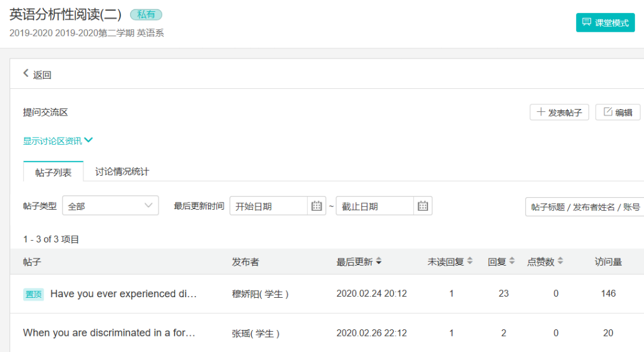Select the 帖子列表 tab
Image resolution: width=644 pixels, height=352 pixels.
(x=53, y=172)
